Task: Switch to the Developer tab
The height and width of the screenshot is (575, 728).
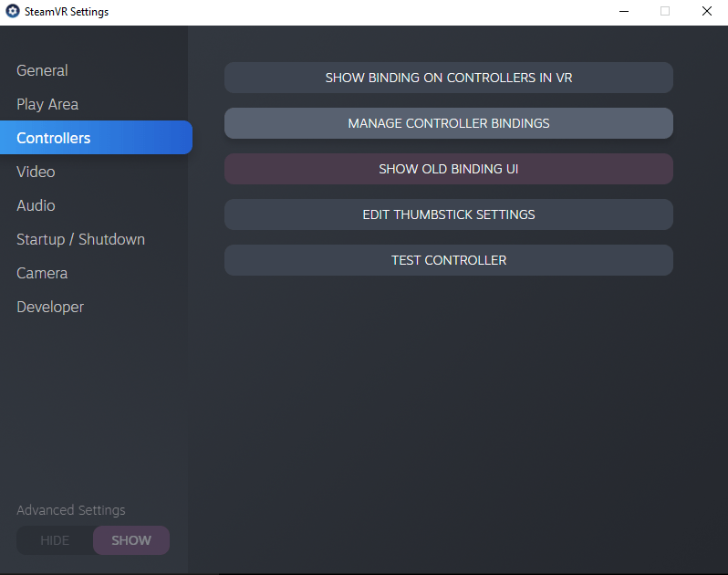Action: point(50,307)
